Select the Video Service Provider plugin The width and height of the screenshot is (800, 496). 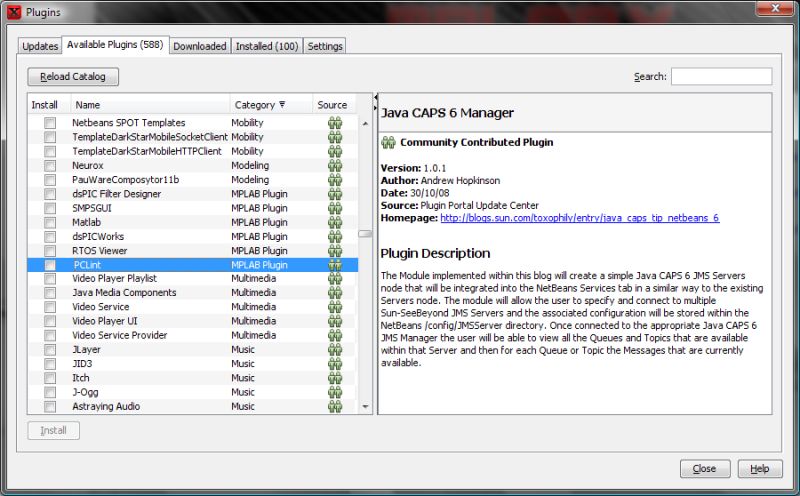193,335
